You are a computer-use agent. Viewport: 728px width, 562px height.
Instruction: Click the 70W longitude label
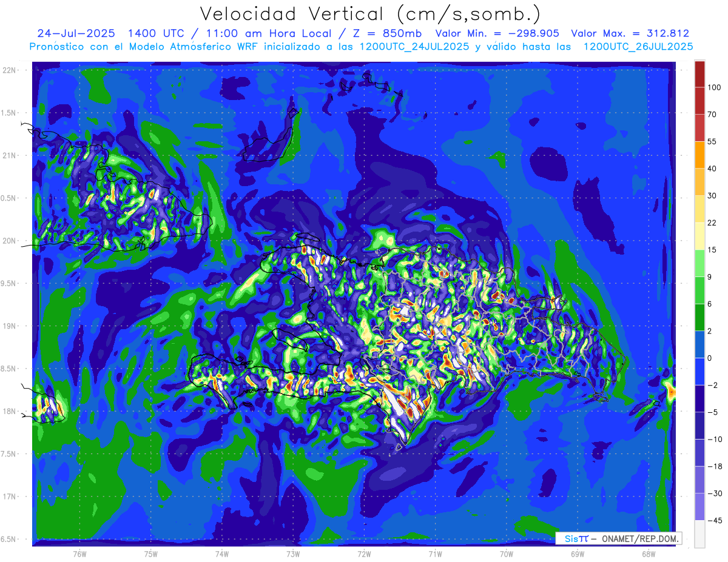click(x=506, y=554)
